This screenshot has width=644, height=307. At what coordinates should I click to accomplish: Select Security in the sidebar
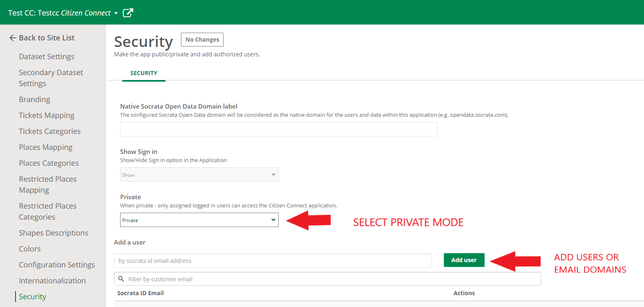tap(32, 297)
